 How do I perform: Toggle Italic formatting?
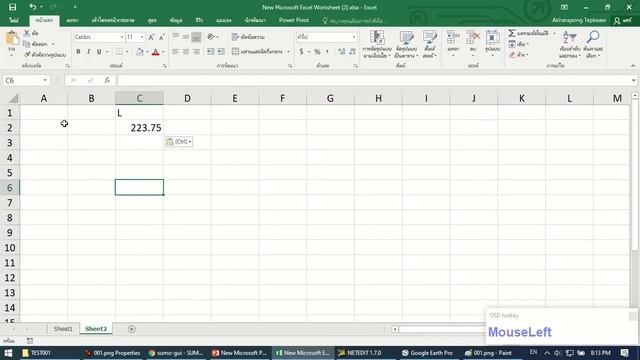89,52
